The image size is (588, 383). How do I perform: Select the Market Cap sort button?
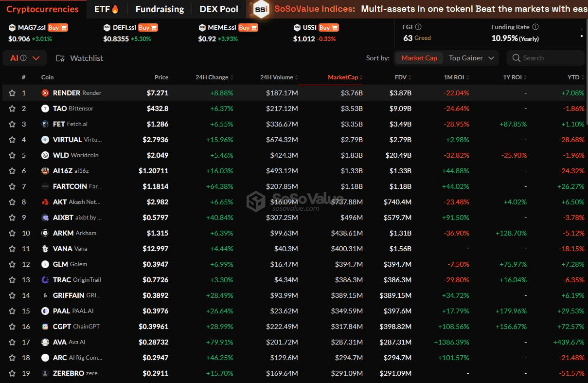[x=419, y=58]
